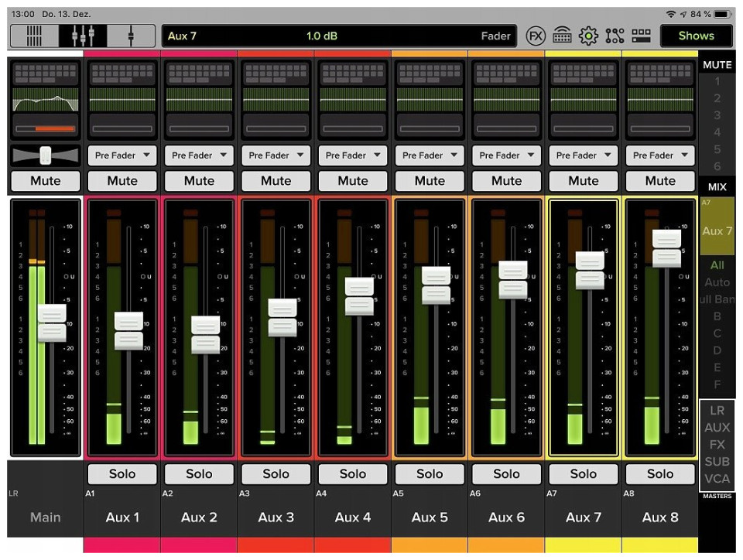Viewport: 743px width, 560px height.
Task: Open the layout icon left of Shows
Action: pyautogui.click(x=641, y=36)
